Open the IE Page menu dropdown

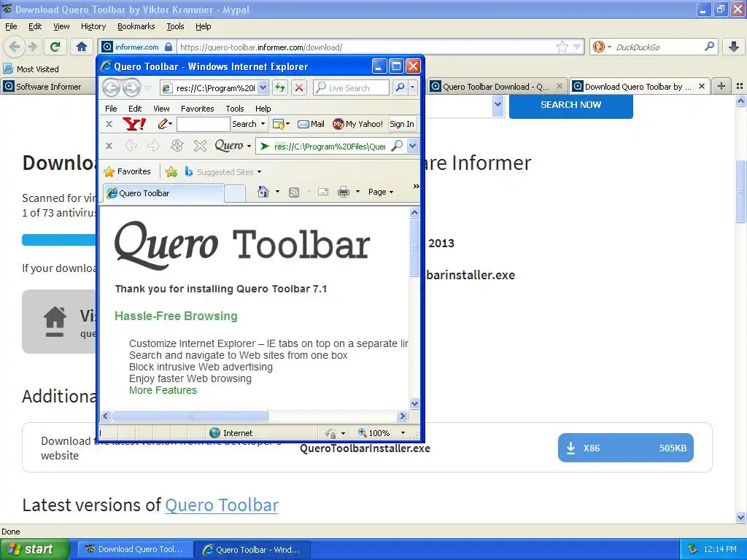click(381, 192)
